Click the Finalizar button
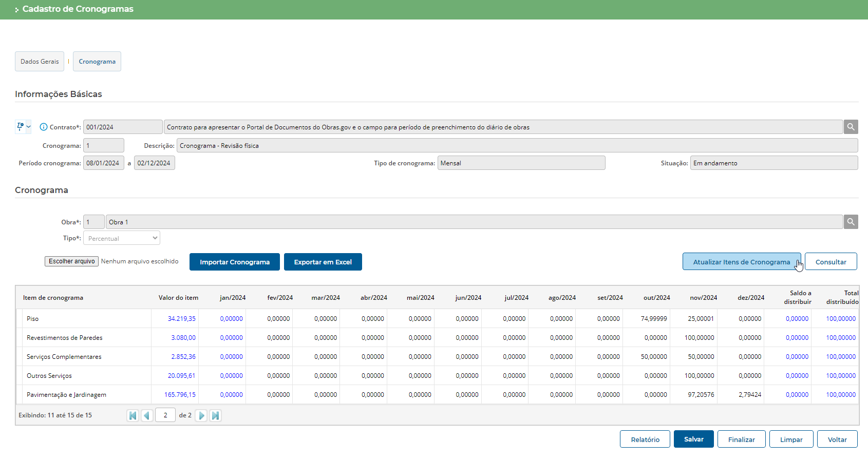 pos(741,439)
